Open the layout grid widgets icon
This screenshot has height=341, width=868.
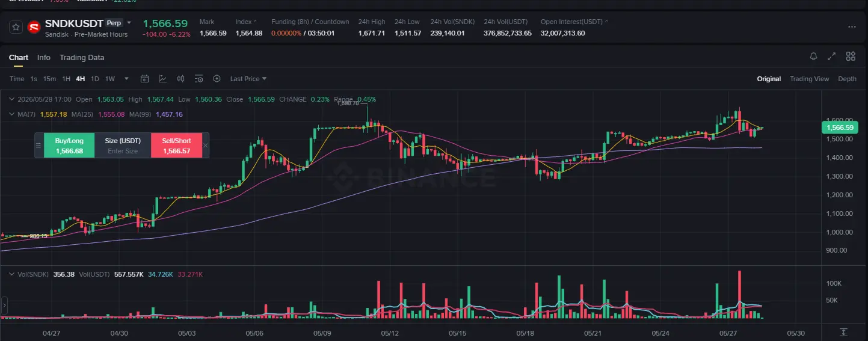[x=851, y=57]
